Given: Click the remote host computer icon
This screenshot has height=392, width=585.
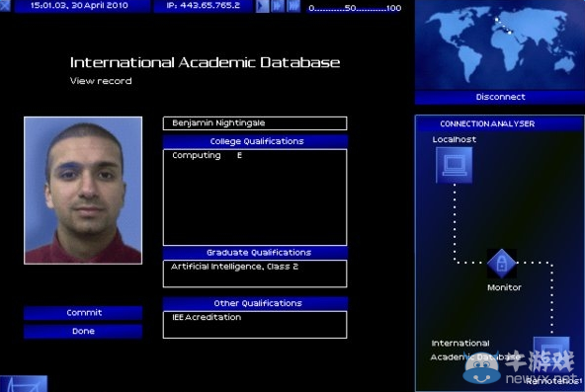Looking at the screenshot, I should 551,354.
